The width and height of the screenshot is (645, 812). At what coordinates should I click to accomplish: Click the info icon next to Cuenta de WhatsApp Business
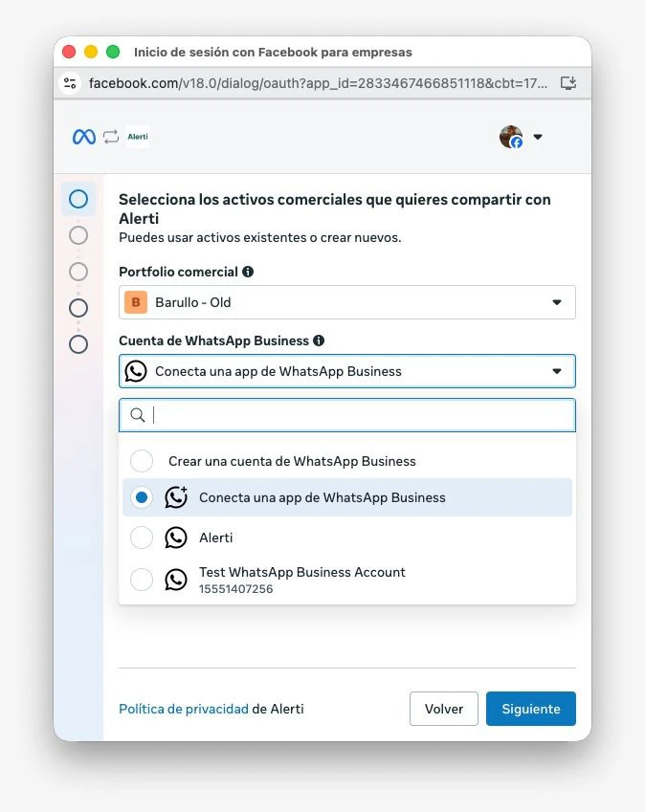pyautogui.click(x=319, y=340)
